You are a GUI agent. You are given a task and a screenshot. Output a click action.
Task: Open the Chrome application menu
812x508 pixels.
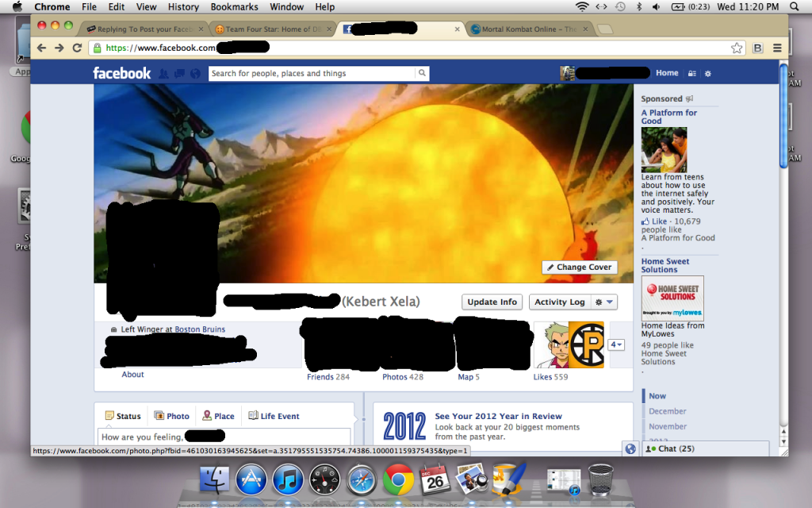(x=52, y=6)
